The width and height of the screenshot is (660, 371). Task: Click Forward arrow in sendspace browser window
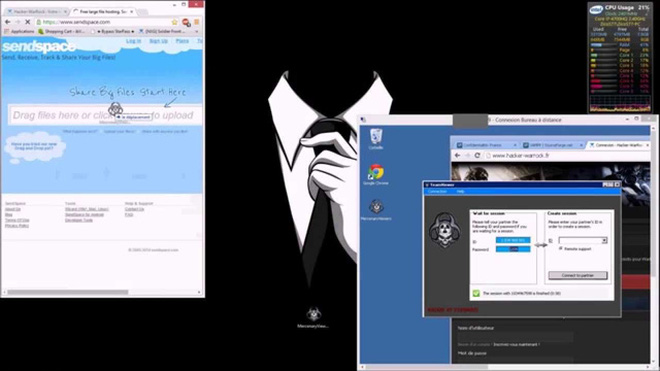17,22
